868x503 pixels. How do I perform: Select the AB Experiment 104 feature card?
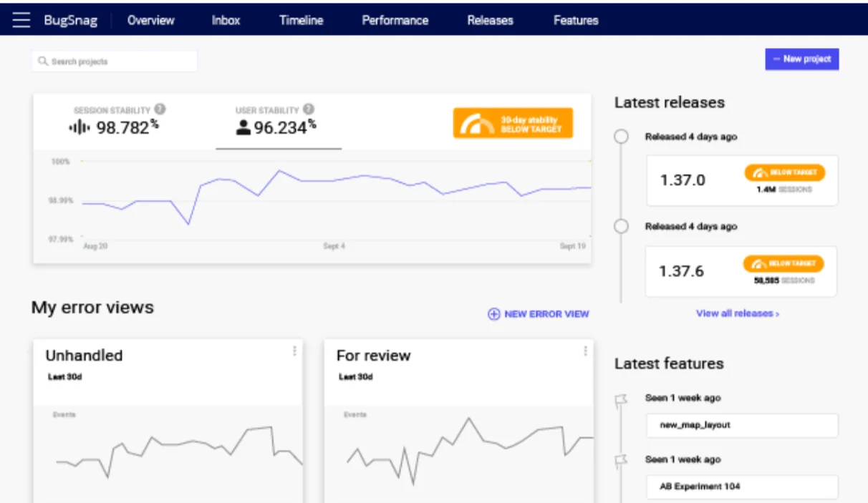tap(741, 487)
